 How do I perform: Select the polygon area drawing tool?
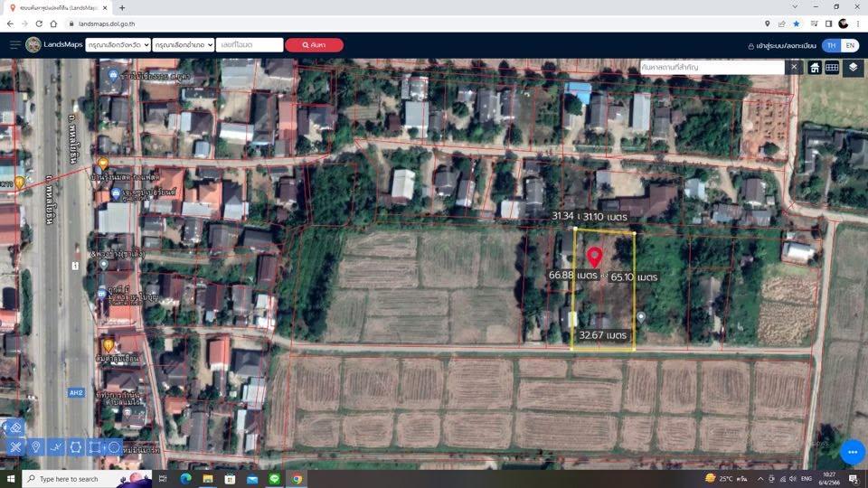pyautogui.click(x=76, y=447)
